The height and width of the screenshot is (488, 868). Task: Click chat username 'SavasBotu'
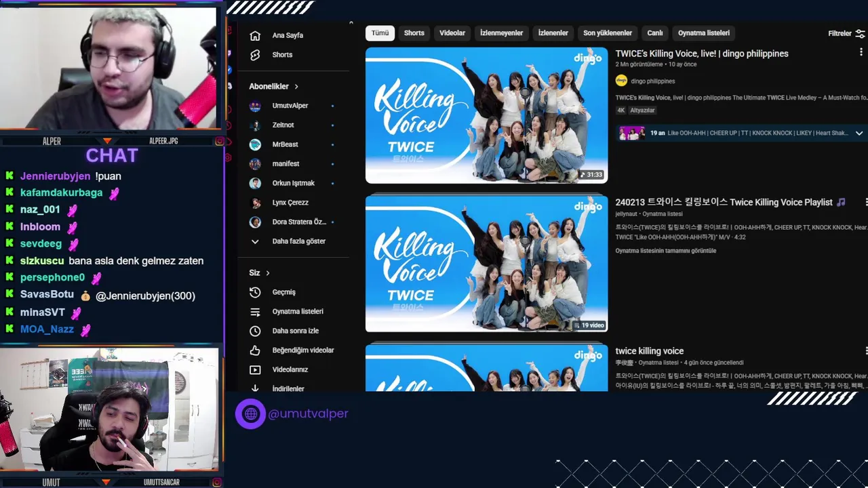(x=47, y=295)
